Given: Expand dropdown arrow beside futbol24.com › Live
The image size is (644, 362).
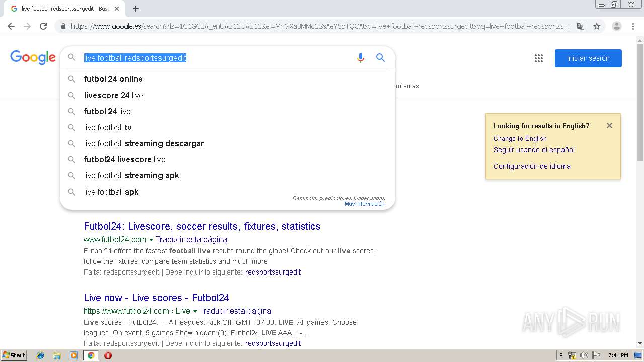Looking at the screenshot, I should [x=195, y=311].
